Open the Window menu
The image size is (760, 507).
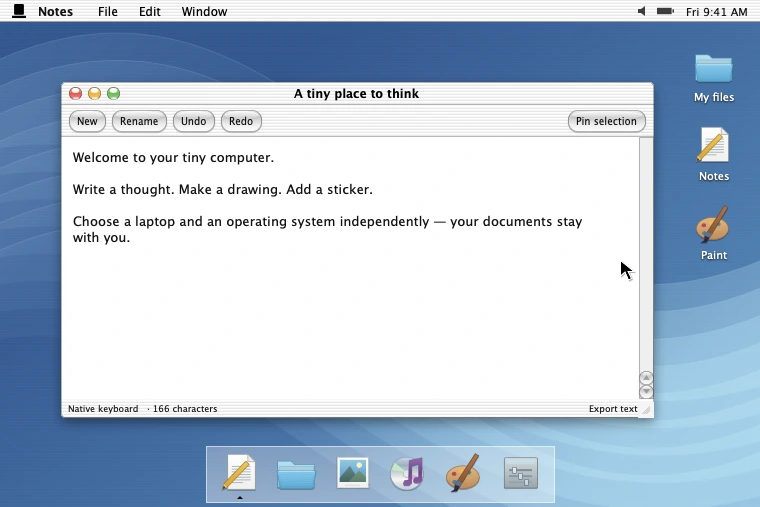pos(204,11)
